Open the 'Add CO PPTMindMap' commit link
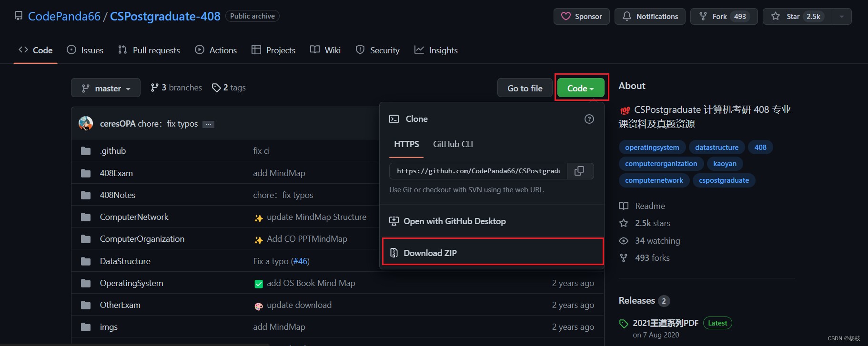868x346 pixels. (307, 239)
